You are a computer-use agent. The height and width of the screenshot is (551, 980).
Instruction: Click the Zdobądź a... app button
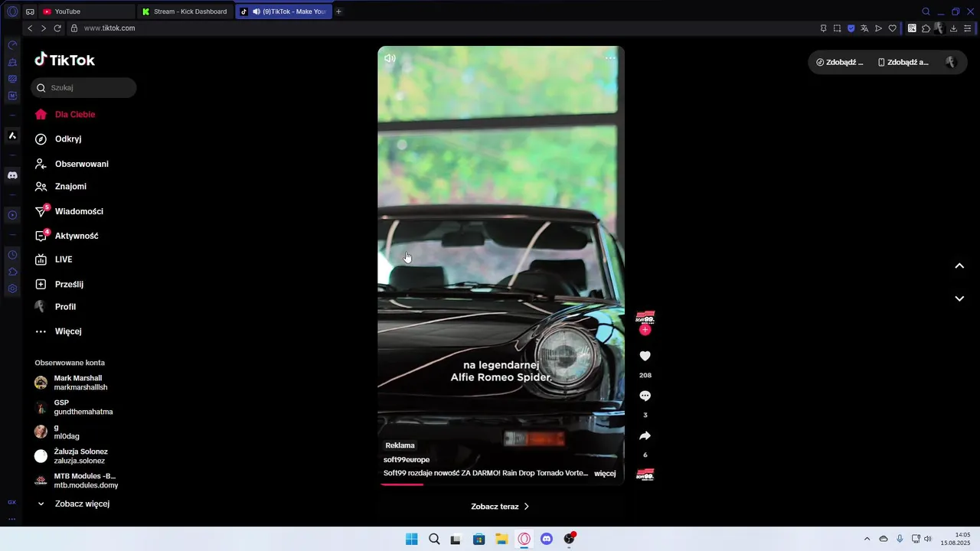(x=903, y=63)
